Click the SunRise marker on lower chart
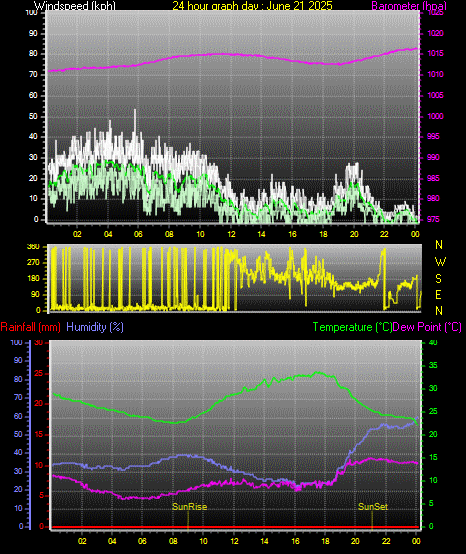 189,507
